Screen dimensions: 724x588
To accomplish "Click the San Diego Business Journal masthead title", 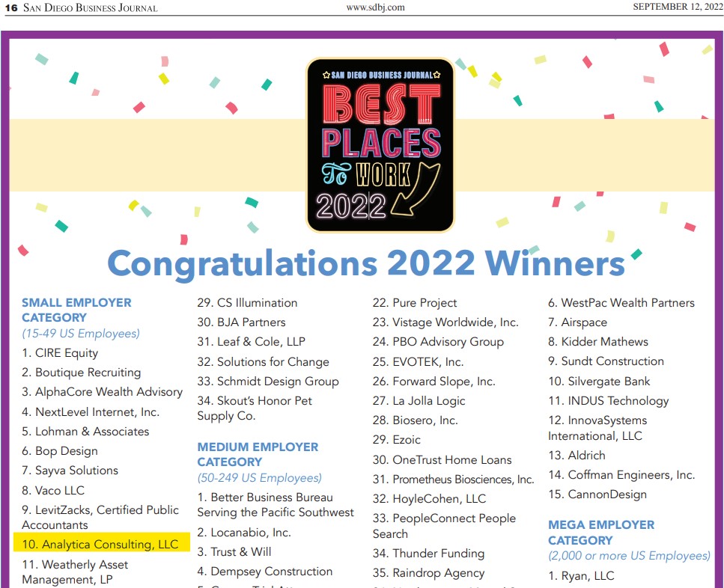I will (x=91, y=7).
